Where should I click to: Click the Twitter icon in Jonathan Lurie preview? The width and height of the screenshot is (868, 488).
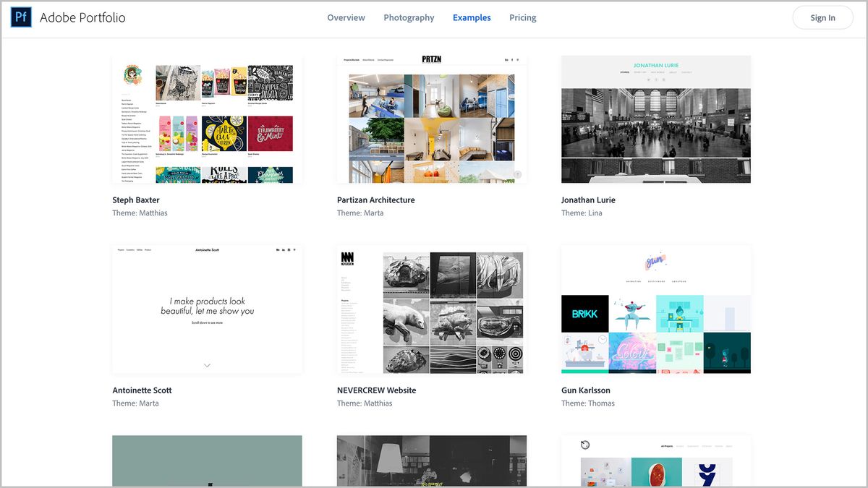[649, 80]
